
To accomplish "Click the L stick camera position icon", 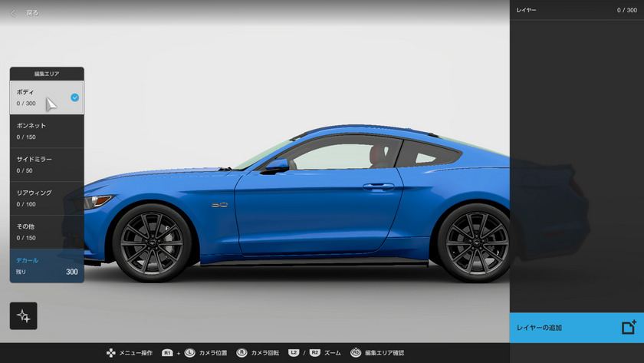I will pyautogui.click(x=189, y=352).
